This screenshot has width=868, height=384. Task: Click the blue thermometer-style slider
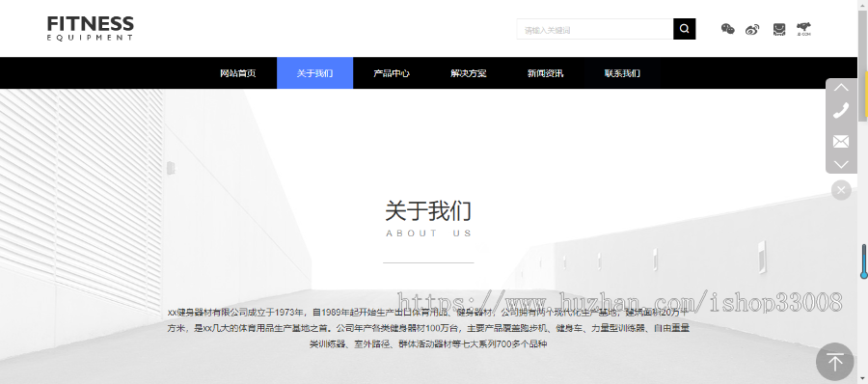[863, 261]
